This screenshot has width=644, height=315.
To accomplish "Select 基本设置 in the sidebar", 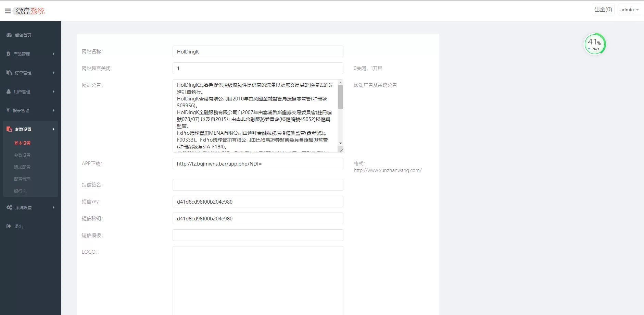I will 22,143.
